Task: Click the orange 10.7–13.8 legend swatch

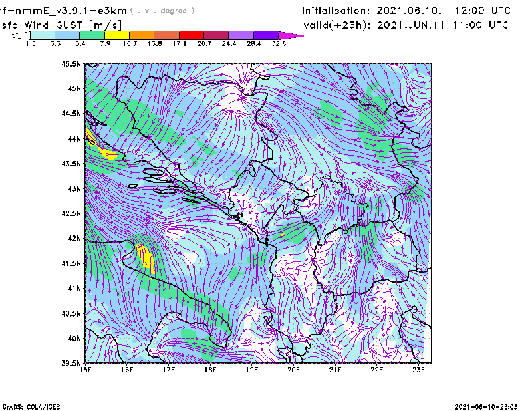Action: coord(142,35)
